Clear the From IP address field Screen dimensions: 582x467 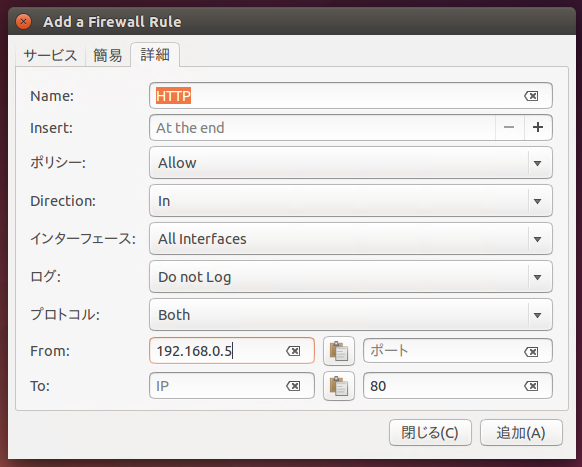pos(293,351)
